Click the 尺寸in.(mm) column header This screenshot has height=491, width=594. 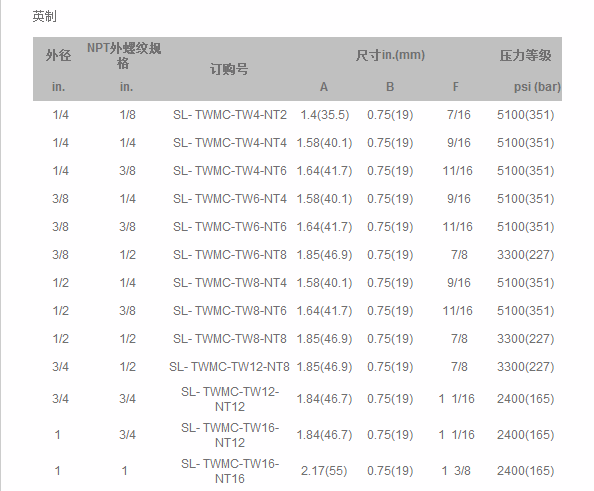click(390, 55)
